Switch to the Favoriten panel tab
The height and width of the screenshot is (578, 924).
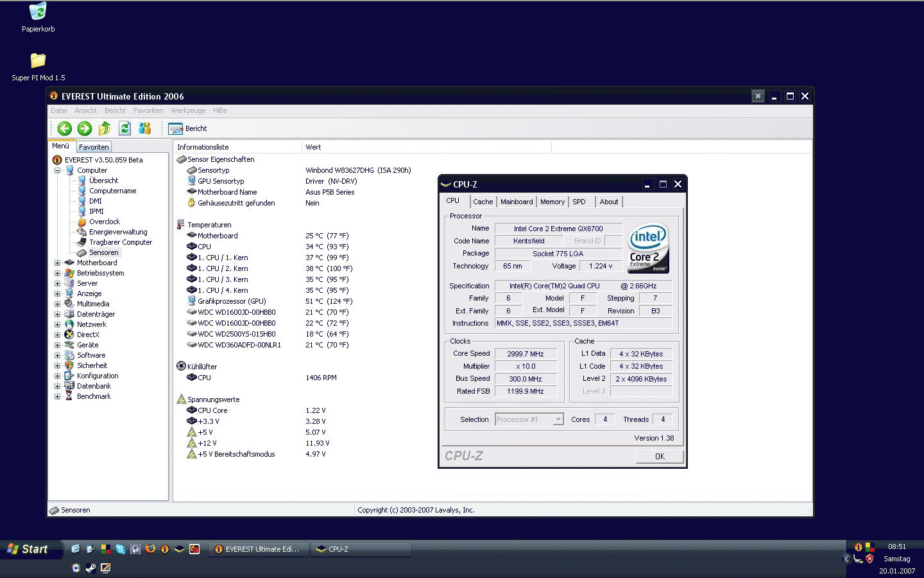(94, 147)
